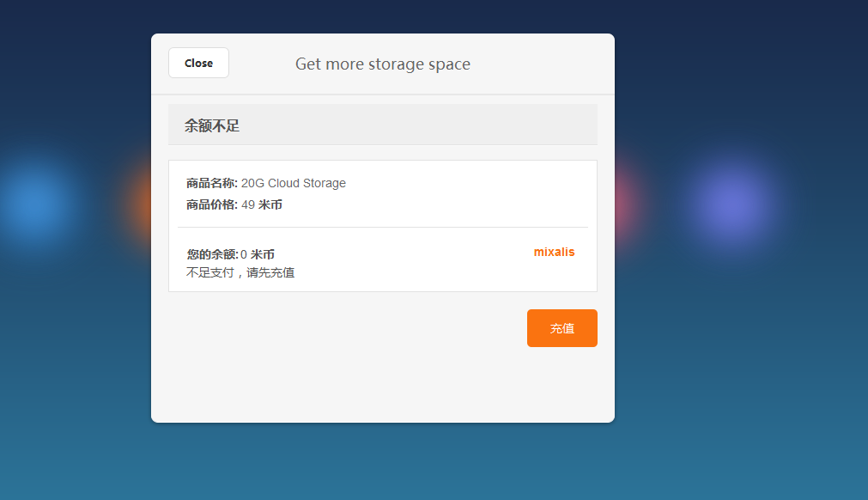
Task: Select the 0 米币 balance amount
Action: (258, 254)
